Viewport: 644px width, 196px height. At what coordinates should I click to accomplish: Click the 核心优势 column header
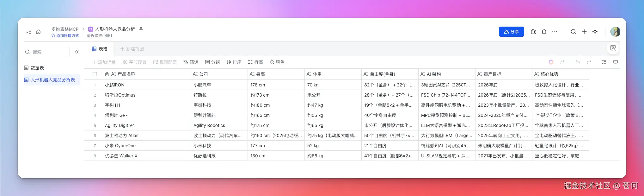click(561, 74)
